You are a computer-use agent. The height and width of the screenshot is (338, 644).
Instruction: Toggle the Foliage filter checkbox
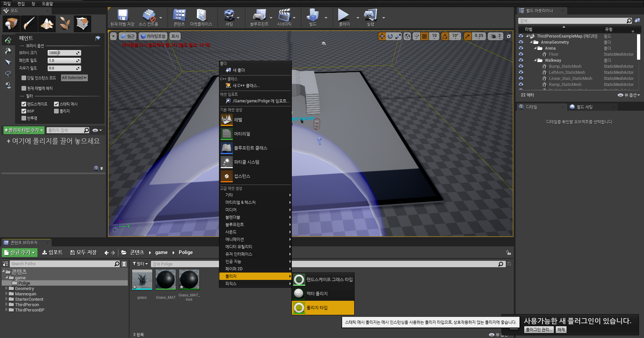(56, 111)
